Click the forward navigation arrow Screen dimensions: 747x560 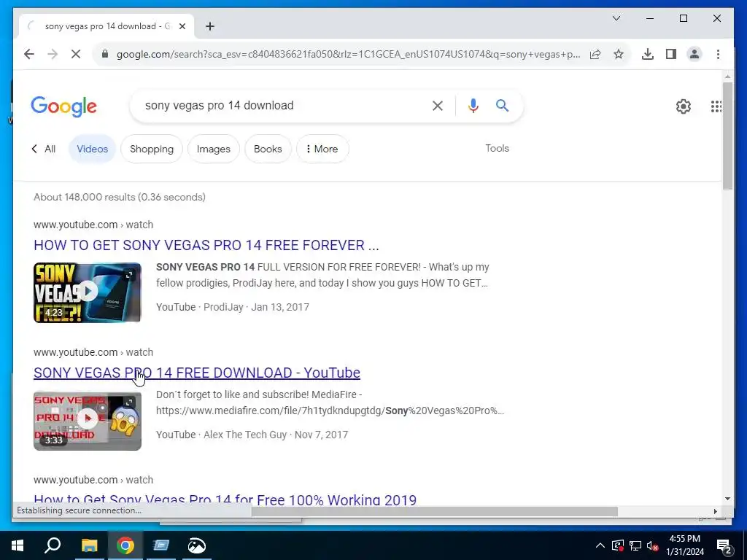[53, 54]
